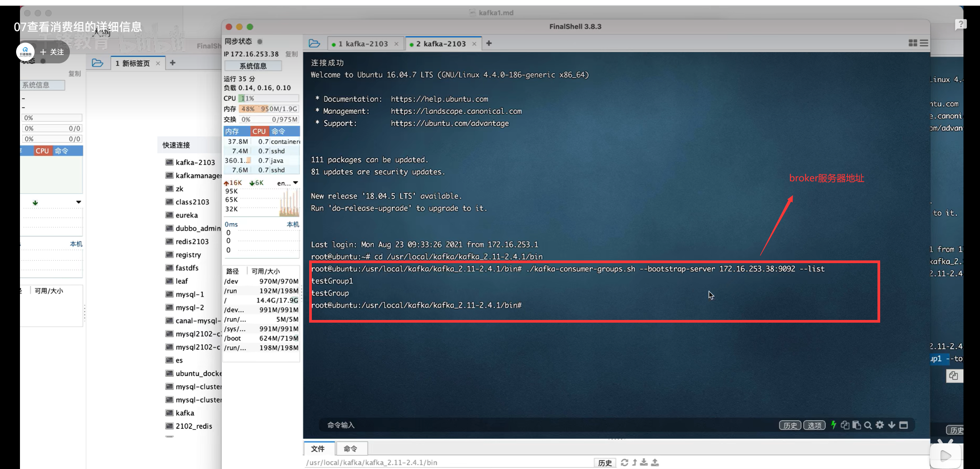The width and height of the screenshot is (980, 469).
Task: Open terminal search magnifier icon
Action: (x=868, y=425)
